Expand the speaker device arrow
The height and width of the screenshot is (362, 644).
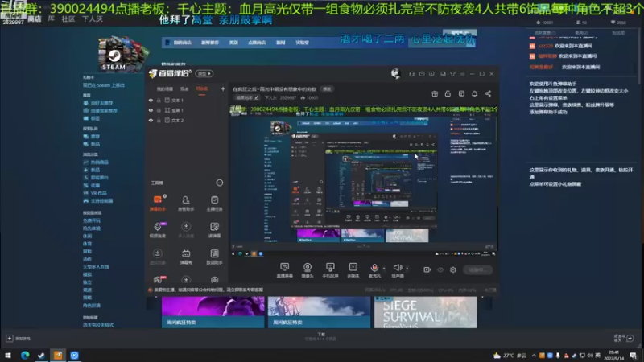[407, 269]
